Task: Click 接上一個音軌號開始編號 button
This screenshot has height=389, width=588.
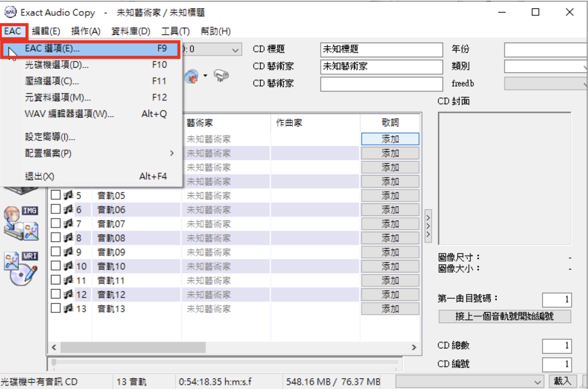Action: click(x=505, y=316)
